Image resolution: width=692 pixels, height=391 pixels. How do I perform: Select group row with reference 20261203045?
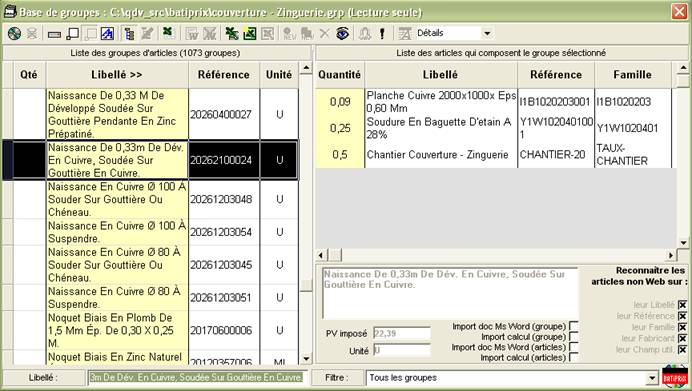(x=150, y=265)
